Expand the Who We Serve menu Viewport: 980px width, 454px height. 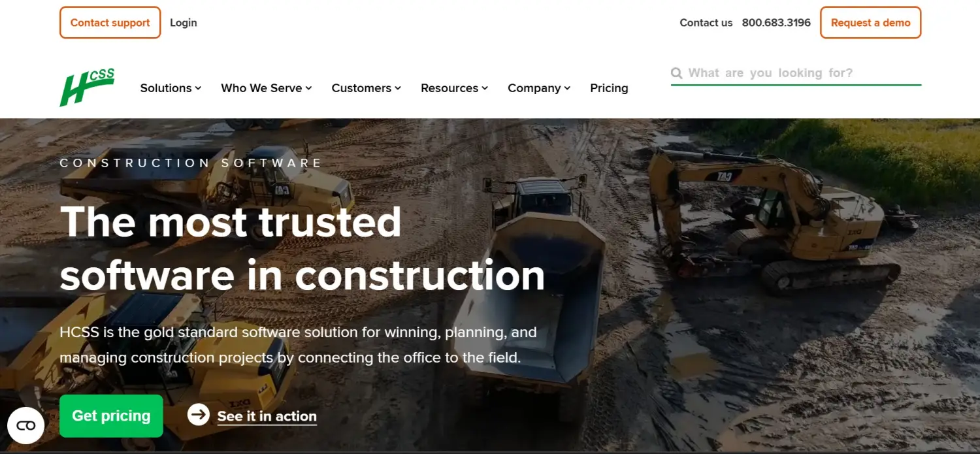tap(267, 88)
